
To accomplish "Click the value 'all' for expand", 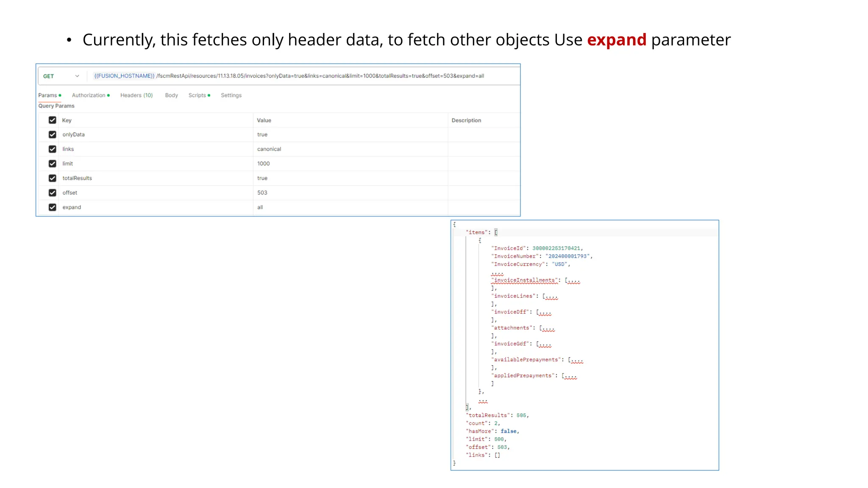I will [x=260, y=208].
